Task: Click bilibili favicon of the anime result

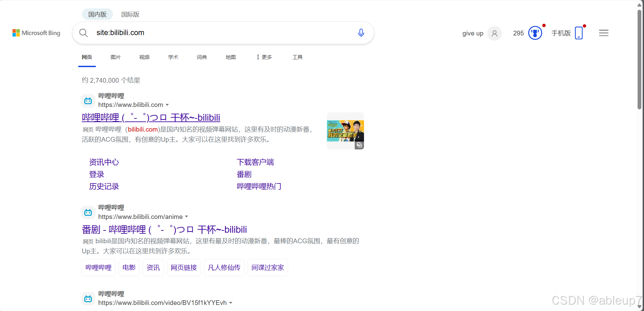Action: [88, 212]
